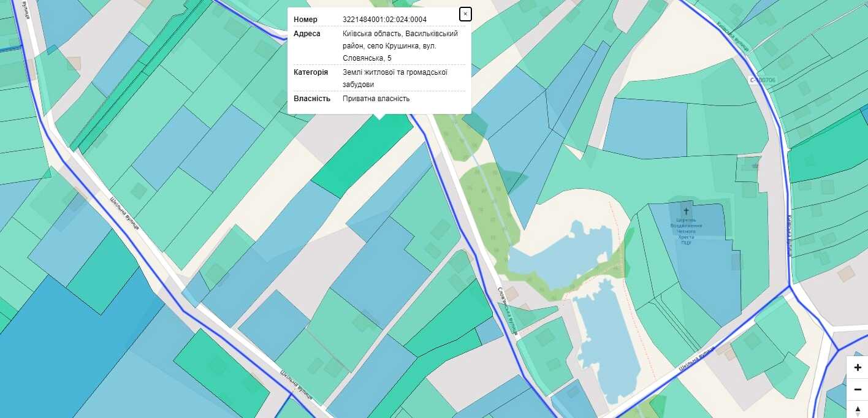Click the church cross icon on the map
Image resolution: width=868 pixels, height=418 pixels.
[x=685, y=211]
